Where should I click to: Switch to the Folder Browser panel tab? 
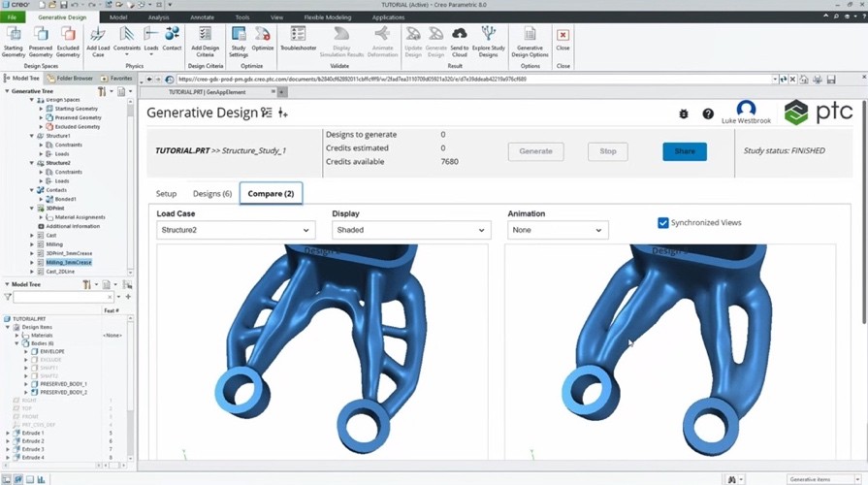70,78
